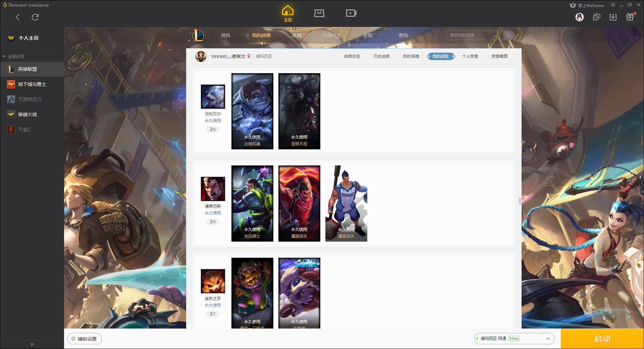Open the dinosaur-costume Gnar skin card
The height and width of the screenshot is (349, 644).
tap(252, 293)
